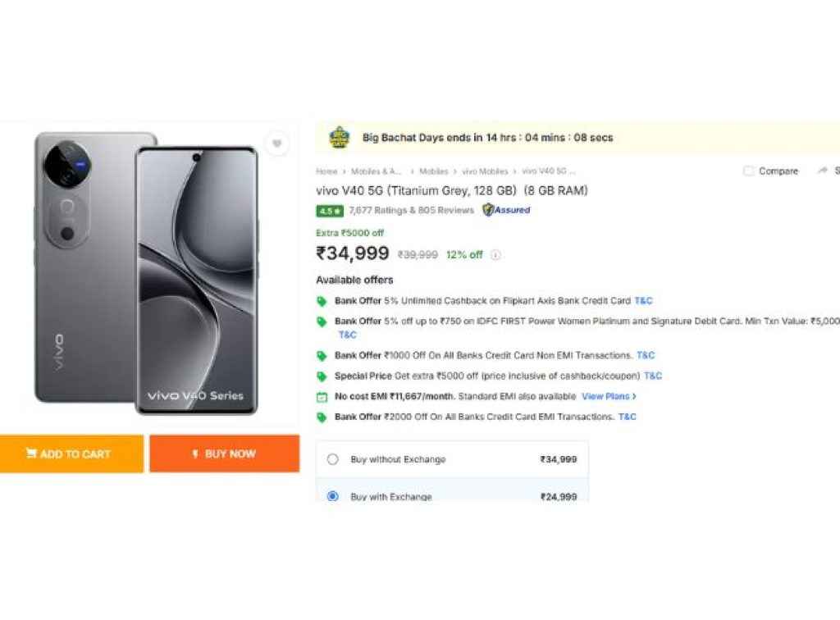
Task: Enable the Compare checkbox
Action: [747, 171]
